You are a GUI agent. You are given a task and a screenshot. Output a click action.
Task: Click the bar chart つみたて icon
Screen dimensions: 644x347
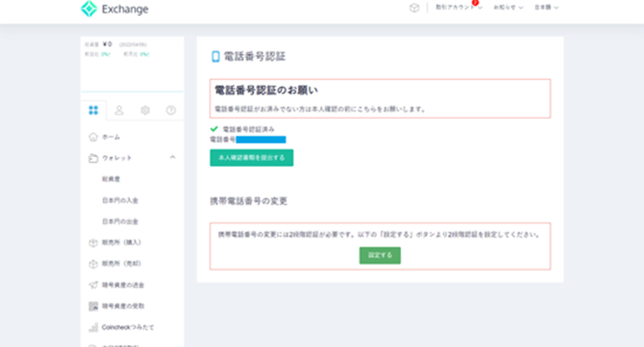(x=94, y=328)
